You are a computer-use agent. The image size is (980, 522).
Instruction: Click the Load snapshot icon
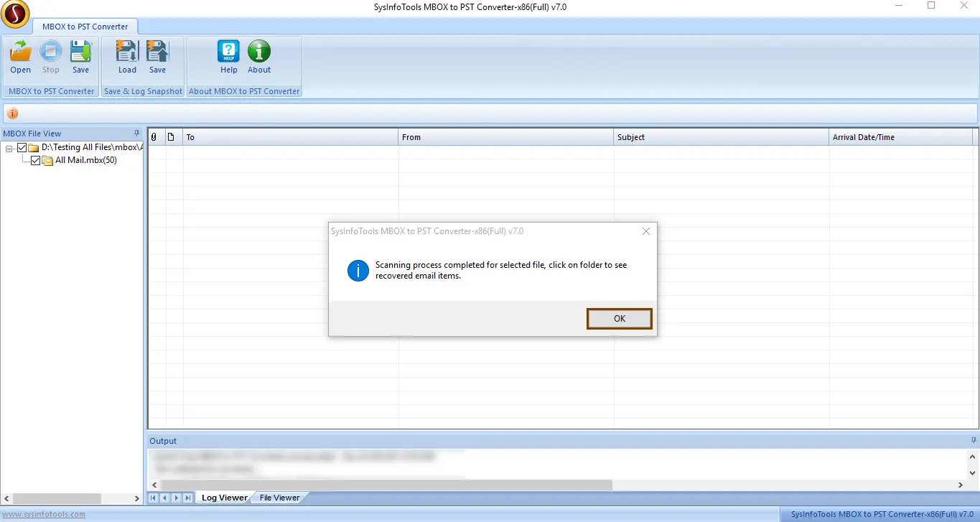coord(127,52)
